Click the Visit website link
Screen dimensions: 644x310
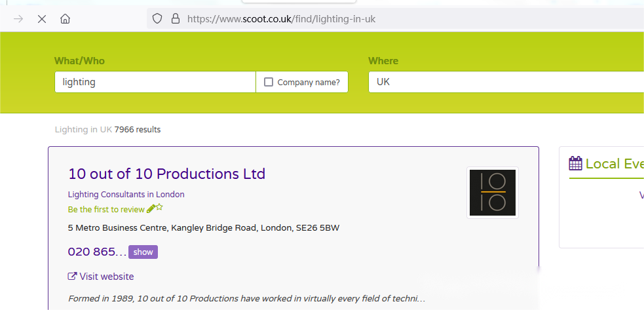[x=106, y=277]
